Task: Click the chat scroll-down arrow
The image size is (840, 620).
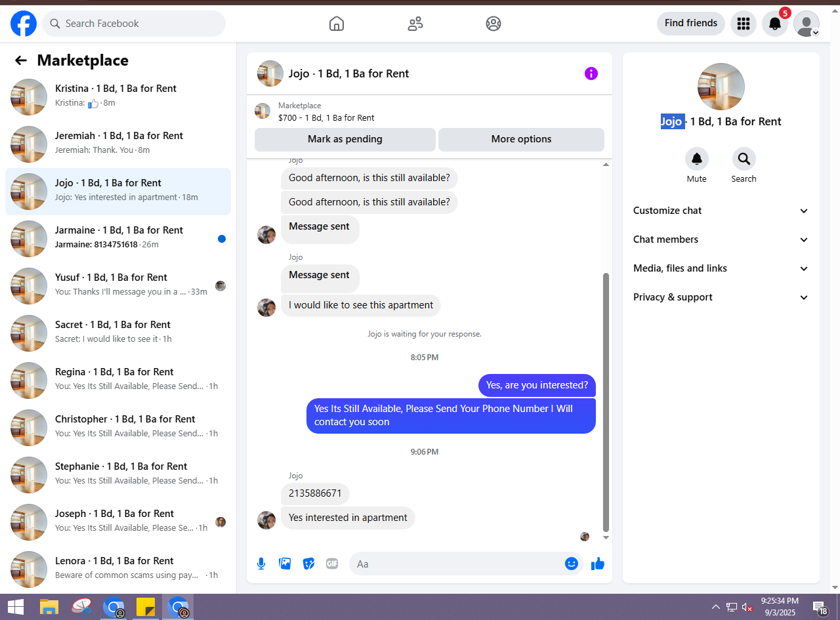Action: point(606,537)
